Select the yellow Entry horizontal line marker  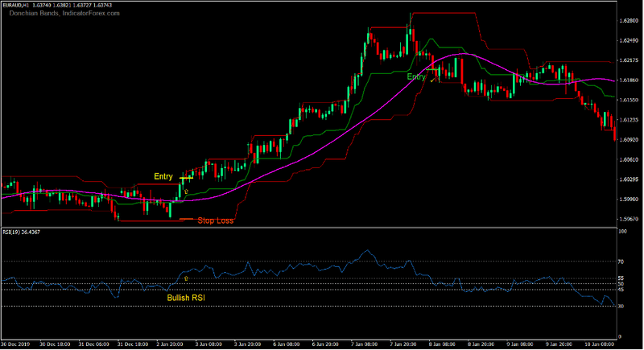186,176
